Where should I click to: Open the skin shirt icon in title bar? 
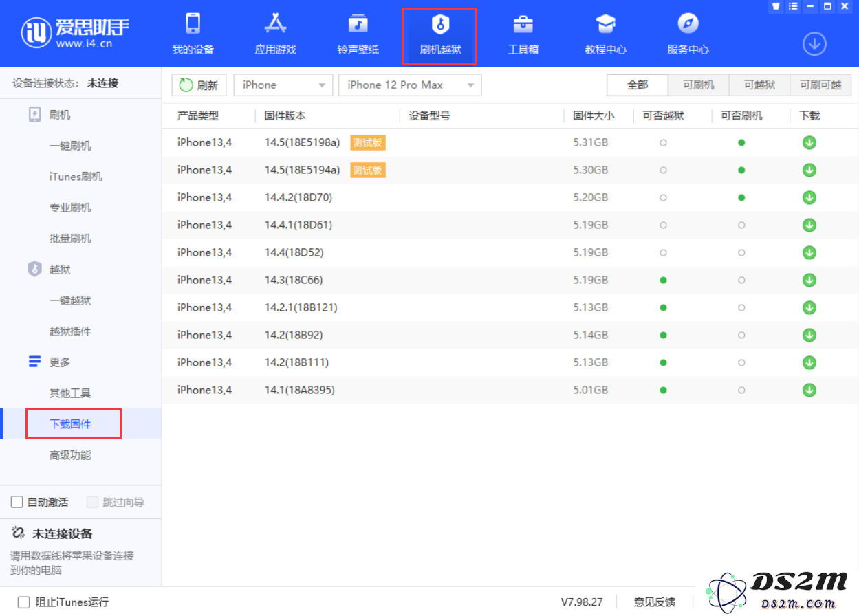(776, 6)
